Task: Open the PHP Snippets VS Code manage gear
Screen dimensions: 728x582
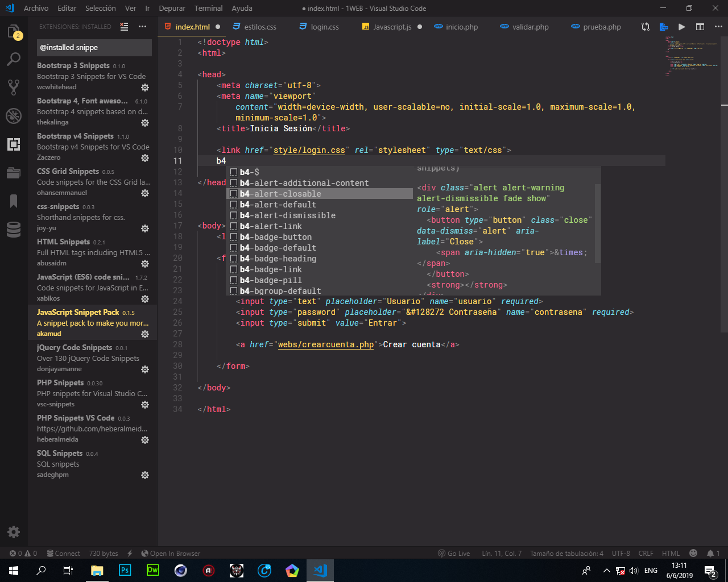Action: 145,440
